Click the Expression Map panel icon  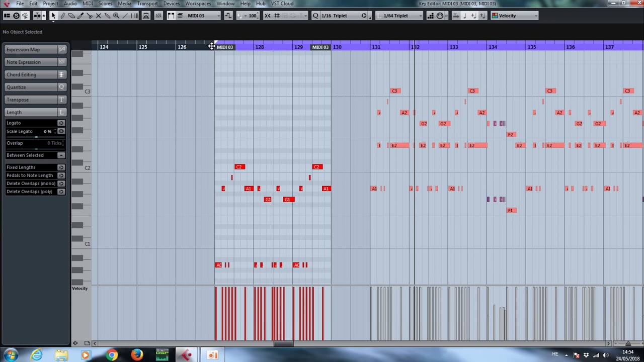pos(62,49)
